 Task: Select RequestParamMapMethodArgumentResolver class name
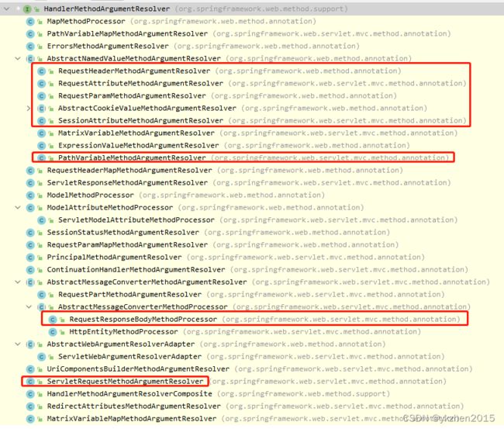tap(127, 244)
